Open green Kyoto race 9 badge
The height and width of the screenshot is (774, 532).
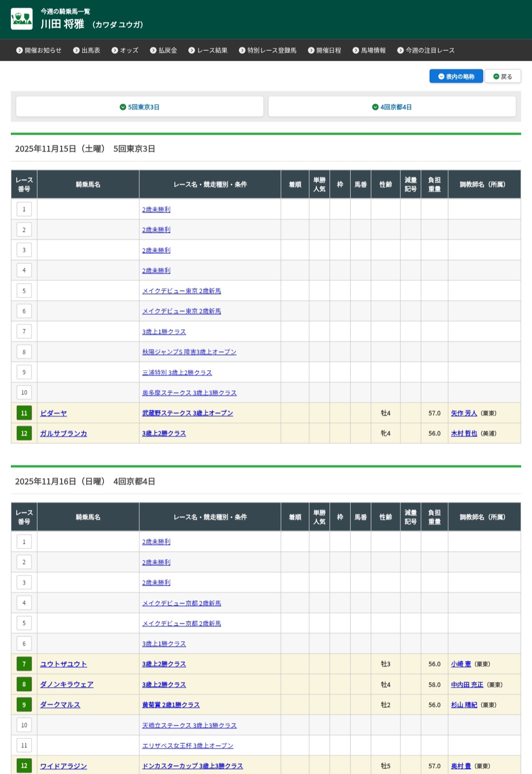(24, 705)
